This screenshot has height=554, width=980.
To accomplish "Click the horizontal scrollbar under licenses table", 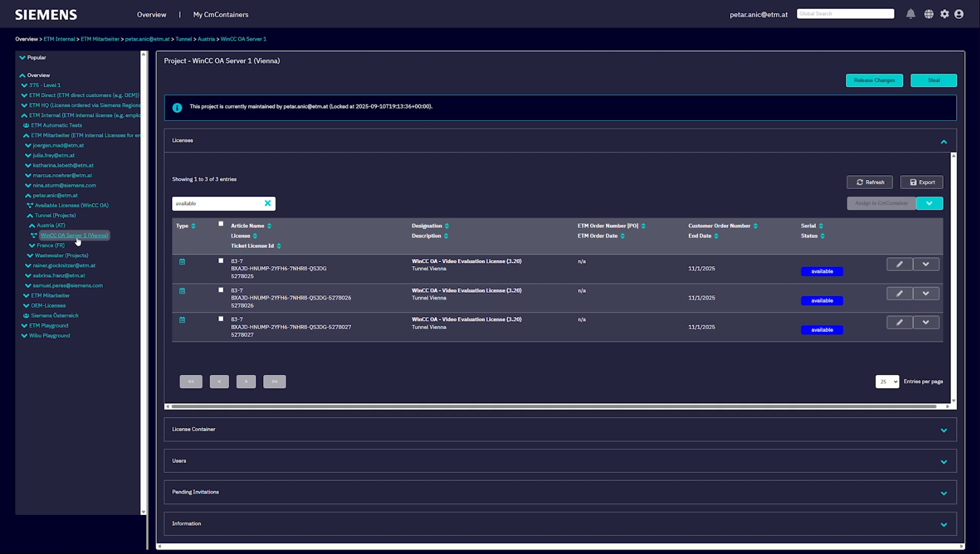I will pos(554,406).
